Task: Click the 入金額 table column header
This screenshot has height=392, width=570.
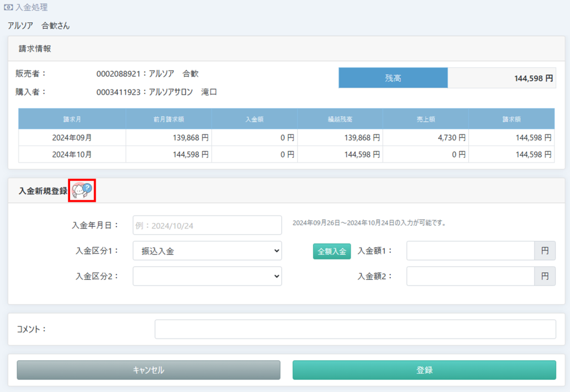Action: tap(254, 119)
